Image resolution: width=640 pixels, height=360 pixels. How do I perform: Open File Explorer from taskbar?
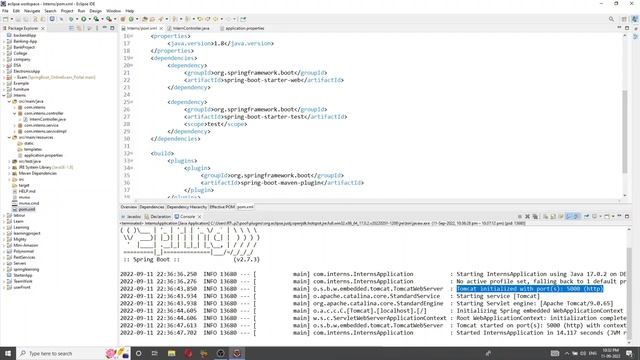(171, 353)
